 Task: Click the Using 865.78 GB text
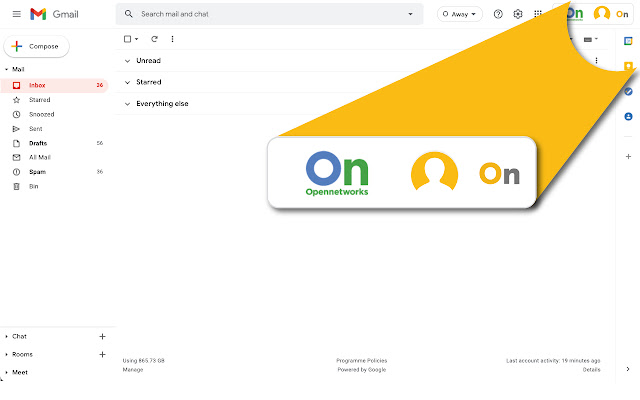[x=144, y=361]
